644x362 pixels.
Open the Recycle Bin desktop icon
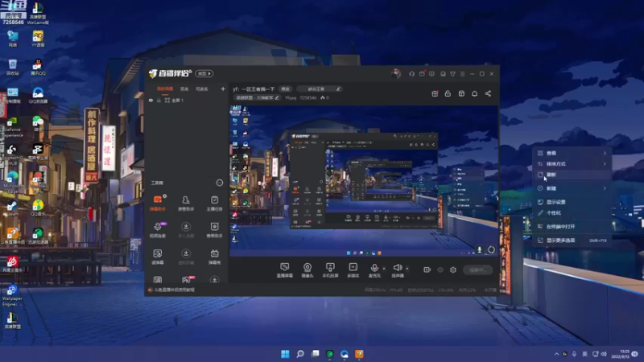[x=12, y=68]
